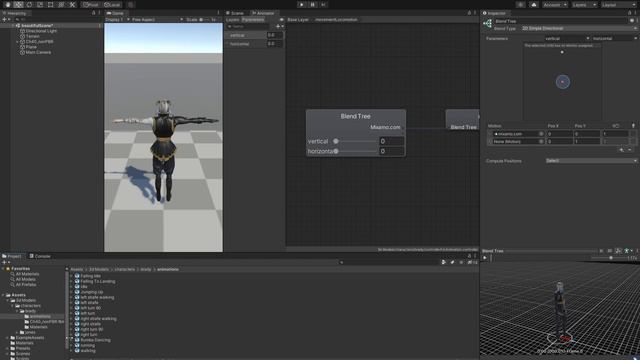Remove a motion with the minus button
The height and width of the screenshot is (360, 640).
click(630, 150)
